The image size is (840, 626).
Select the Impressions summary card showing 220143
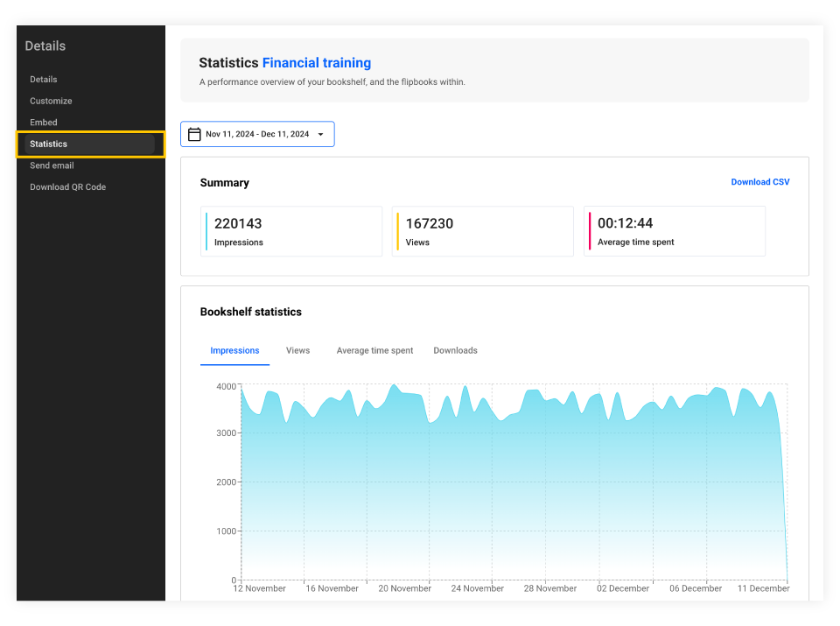point(291,230)
